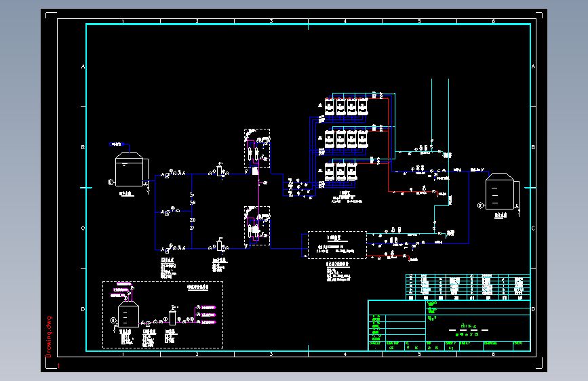Click column label 5 on the bottom border
The height and width of the screenshot is (381, 588).
tap(419, 354)
